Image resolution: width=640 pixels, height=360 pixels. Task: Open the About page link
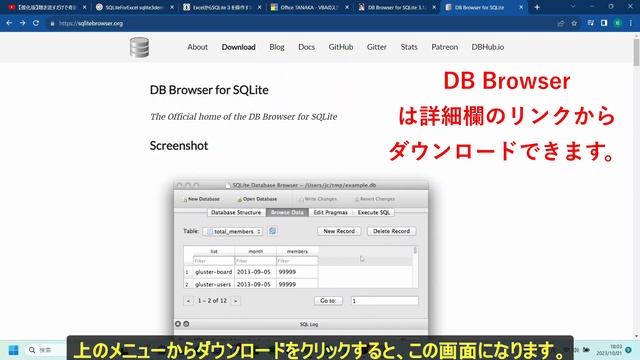(198, 47)
